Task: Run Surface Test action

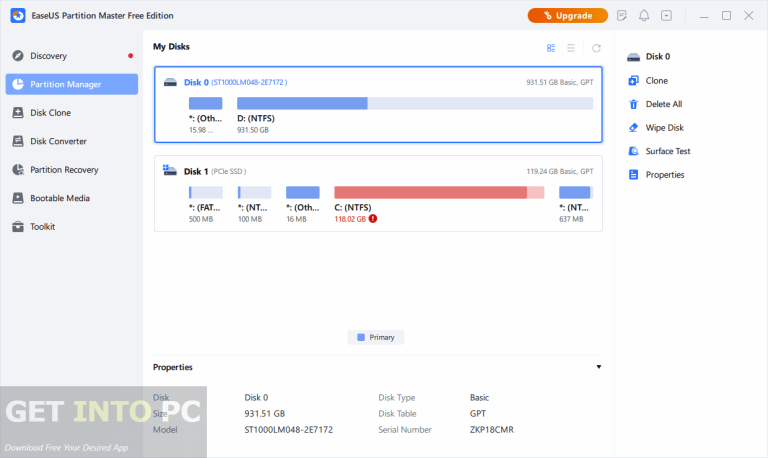Action: pyautogui.click(x=659, y=151)
